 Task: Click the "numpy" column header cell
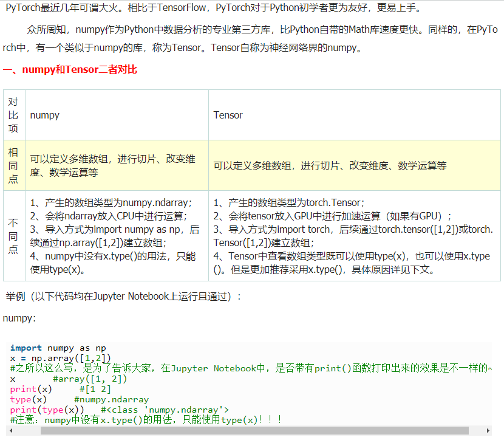(117, 115)
